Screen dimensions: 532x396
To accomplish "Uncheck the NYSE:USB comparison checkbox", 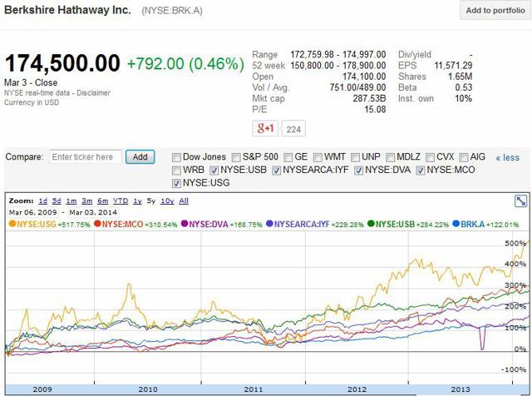I will 214,171.
